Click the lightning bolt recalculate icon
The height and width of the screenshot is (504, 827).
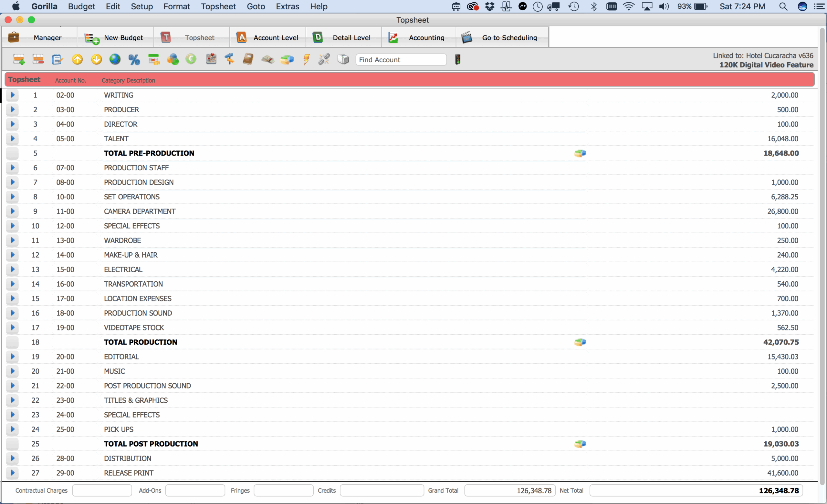(x=306, y=59)
